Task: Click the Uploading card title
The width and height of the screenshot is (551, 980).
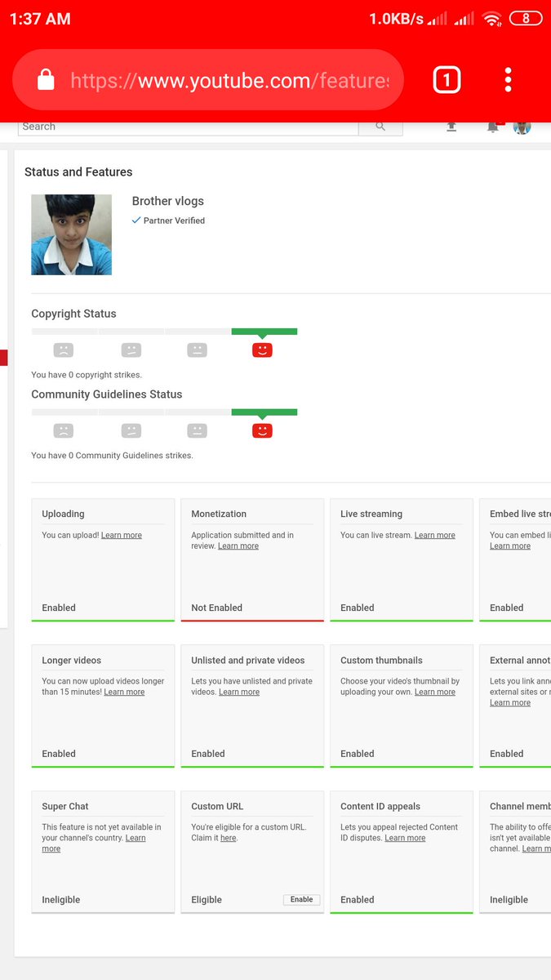Action: (x=63, y=514)
